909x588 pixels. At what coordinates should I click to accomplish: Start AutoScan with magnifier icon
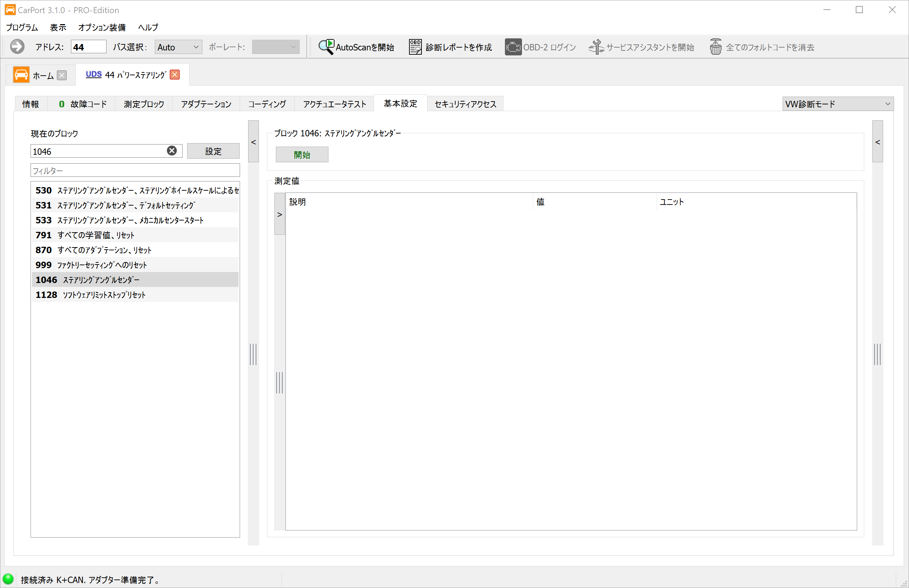click(326, 47)
